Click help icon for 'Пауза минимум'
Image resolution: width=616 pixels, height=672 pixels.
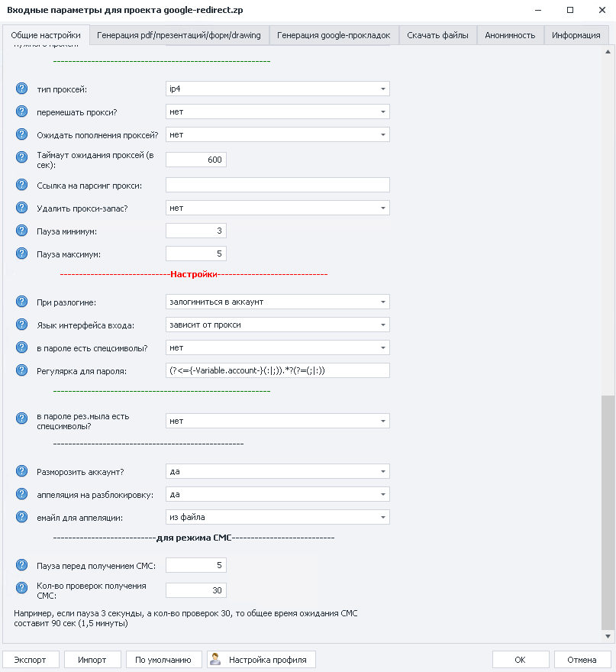(21, 231)
